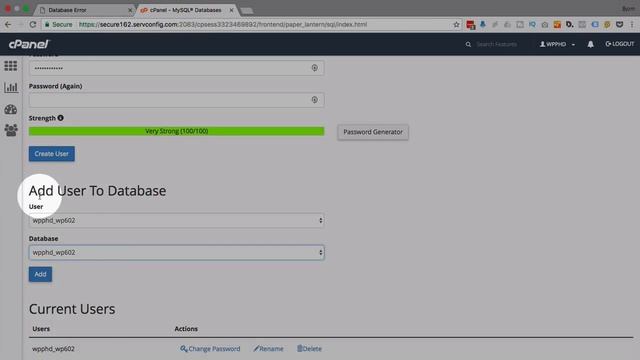Close the Database Error tab

click(130, 10)
